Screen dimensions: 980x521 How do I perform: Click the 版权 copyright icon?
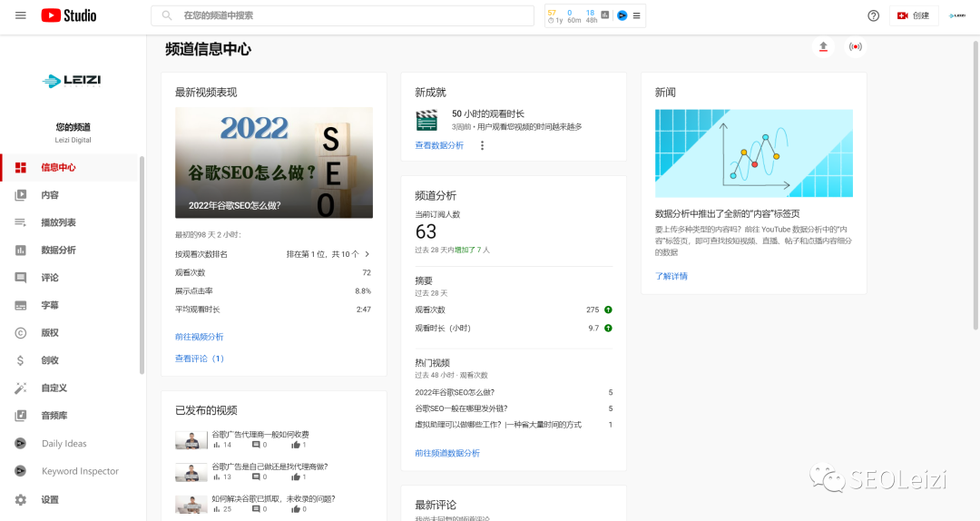[x=21, y=333]
